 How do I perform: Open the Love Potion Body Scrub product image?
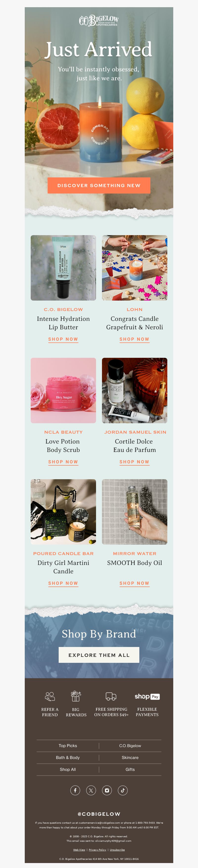click(x=63, y=390)
